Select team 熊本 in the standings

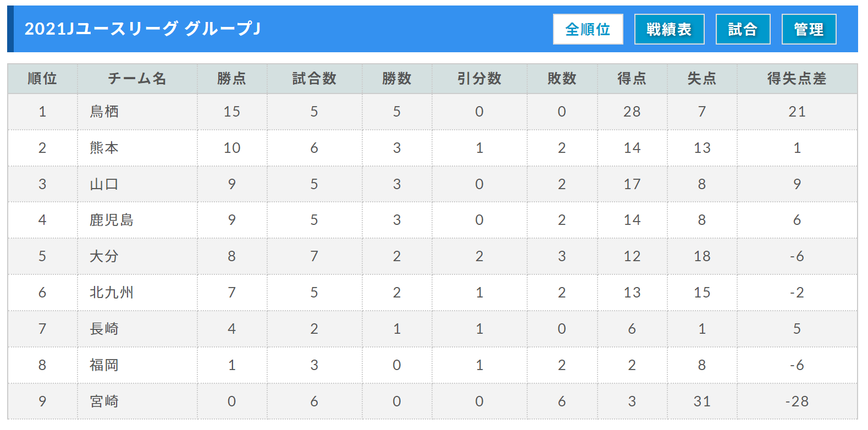[104, 148]
